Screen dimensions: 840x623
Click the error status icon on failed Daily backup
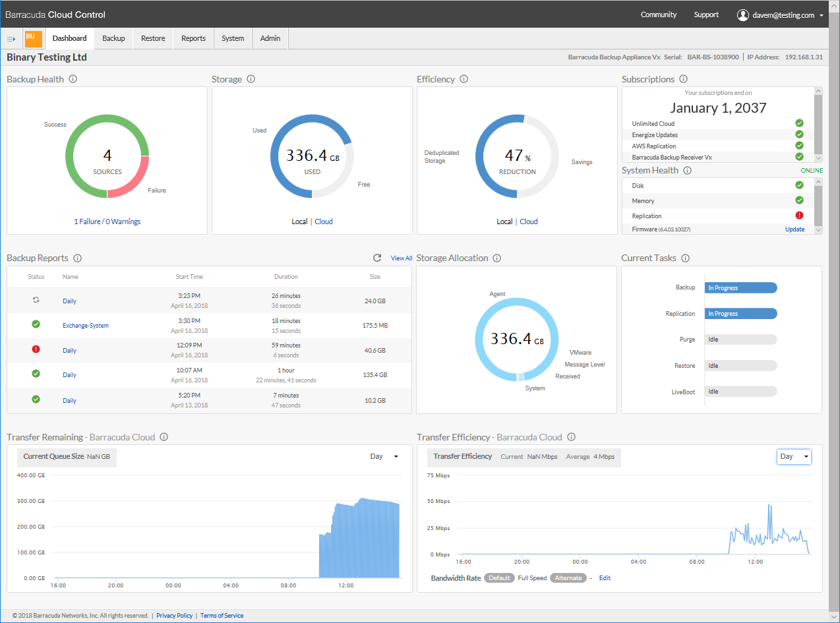[36, 349]
